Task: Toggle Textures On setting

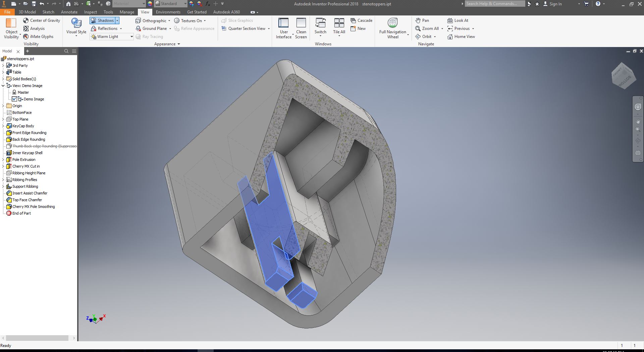Action: pos(188,20)
